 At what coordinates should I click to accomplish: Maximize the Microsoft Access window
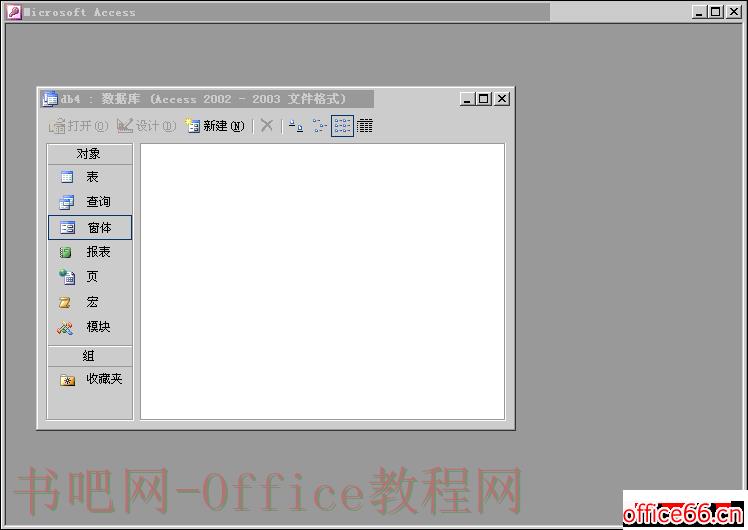[716, 12]
